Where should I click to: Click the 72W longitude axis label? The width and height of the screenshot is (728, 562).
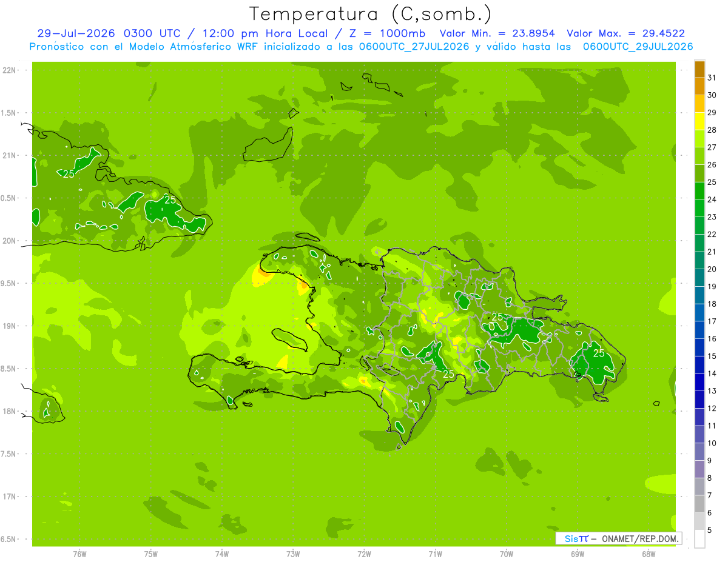click(364, 554)
